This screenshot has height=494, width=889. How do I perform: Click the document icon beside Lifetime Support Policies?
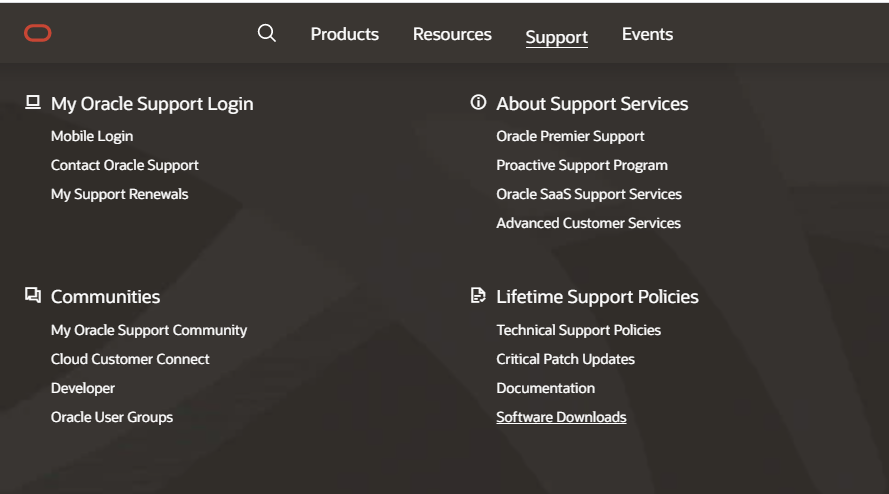pyautogui.click(x=479, y=295)
